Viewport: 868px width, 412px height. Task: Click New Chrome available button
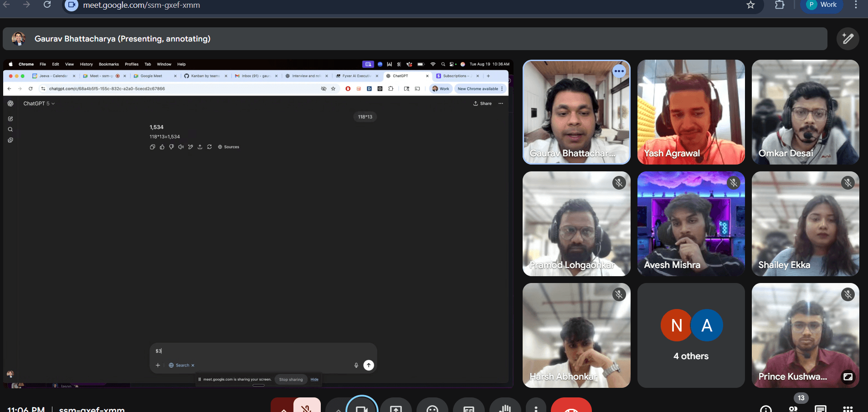(x=480, y=89)
